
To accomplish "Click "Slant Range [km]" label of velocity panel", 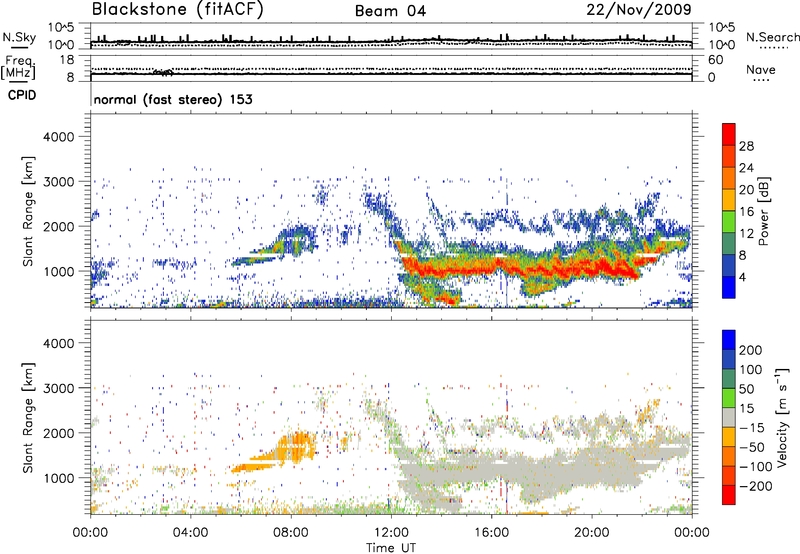I will click(x=28, y=418).
